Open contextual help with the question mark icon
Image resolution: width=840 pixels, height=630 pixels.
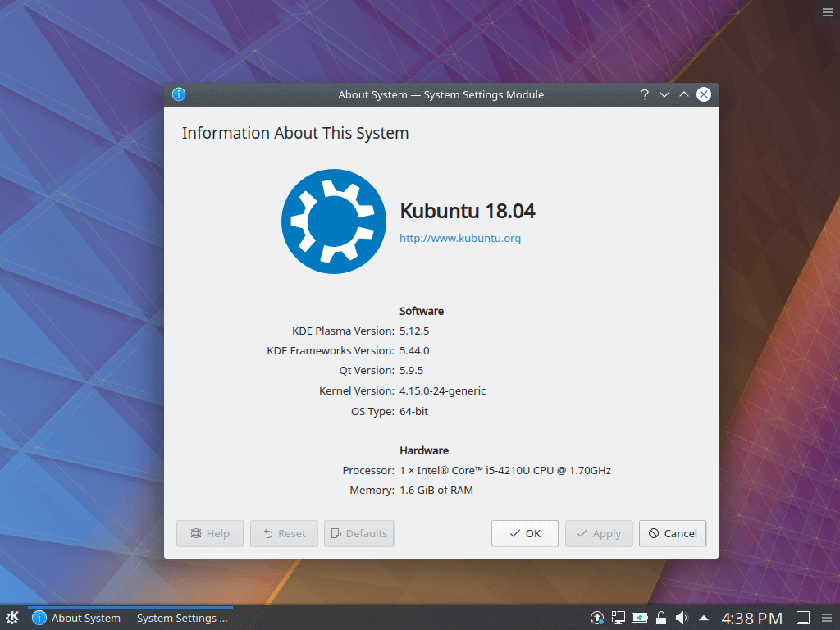point(645,94)
